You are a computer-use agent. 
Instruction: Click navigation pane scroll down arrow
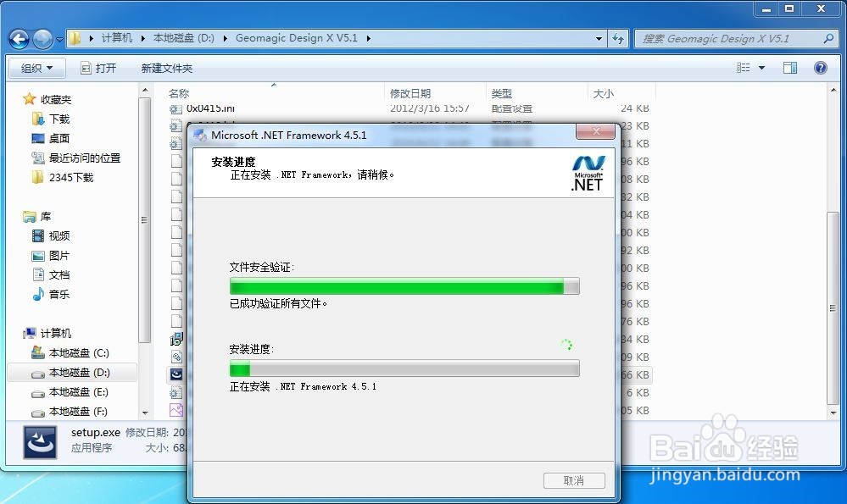(145, 413)
